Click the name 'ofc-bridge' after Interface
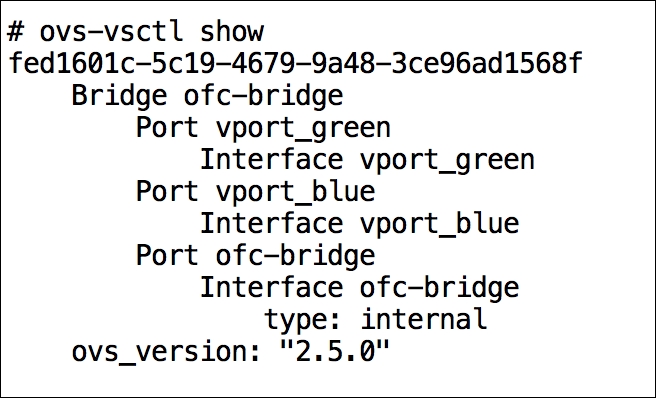Image resolution: width=656 pixels, height=398 pixels. pyautogui.click(x=440, y=288)
